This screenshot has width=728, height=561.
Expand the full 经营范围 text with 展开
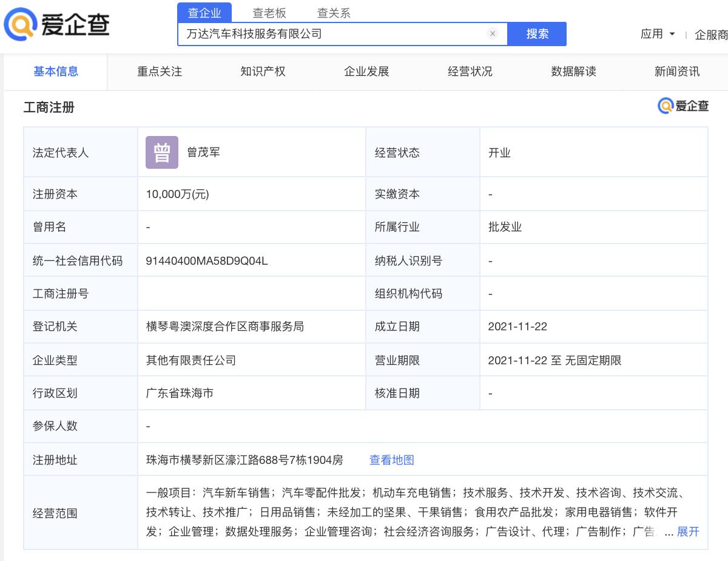(688, 532)
